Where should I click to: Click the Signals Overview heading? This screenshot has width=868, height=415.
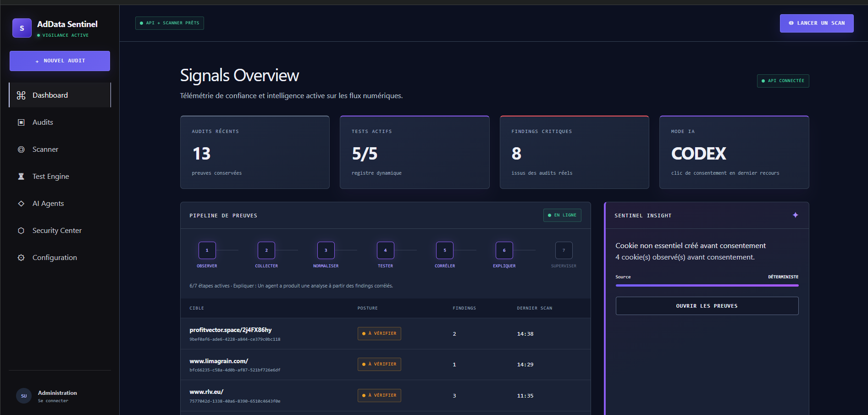[239, 76]
